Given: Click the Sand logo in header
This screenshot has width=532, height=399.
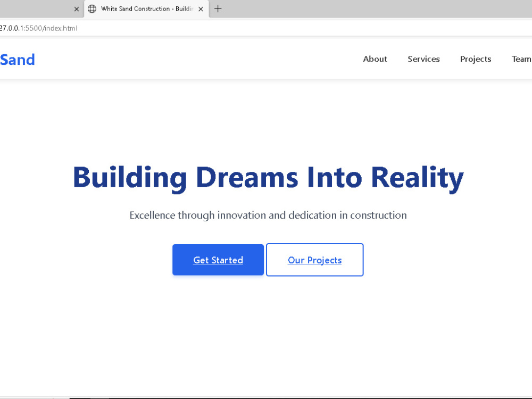Looking at the screenshot, I should (x=18, y=60).
